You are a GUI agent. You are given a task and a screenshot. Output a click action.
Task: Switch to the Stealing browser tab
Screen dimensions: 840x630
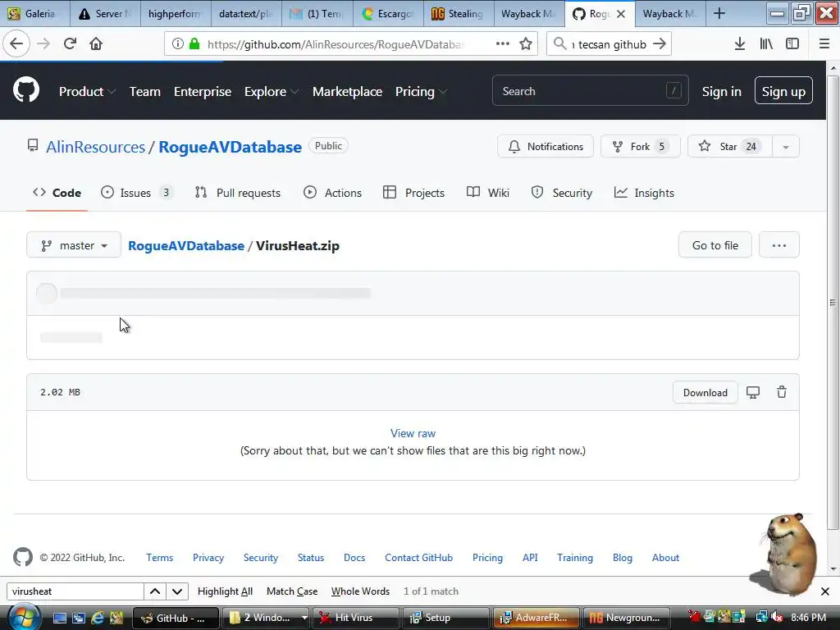pyautogui.click(x=458, y=14)
